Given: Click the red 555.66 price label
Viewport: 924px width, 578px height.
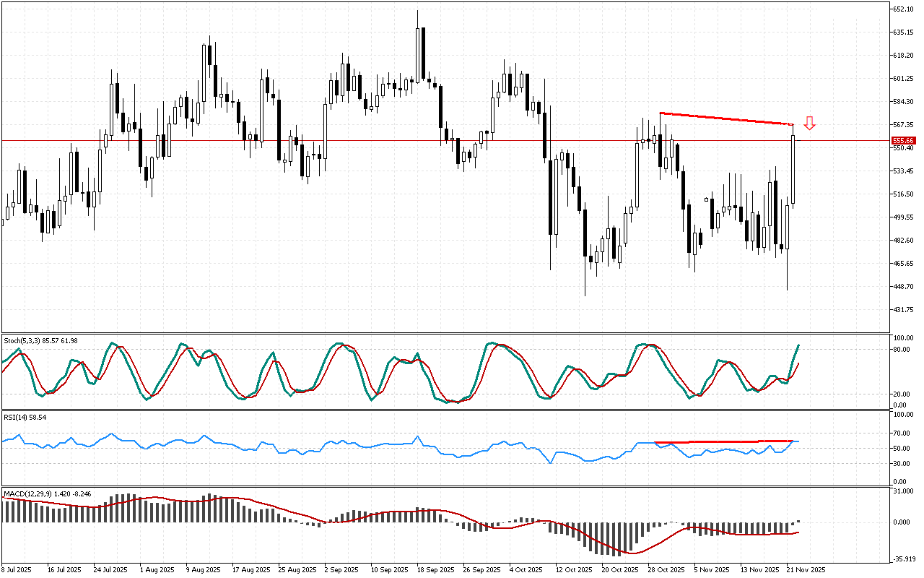Looking at the screenshot, I should (x=903, y=141).
